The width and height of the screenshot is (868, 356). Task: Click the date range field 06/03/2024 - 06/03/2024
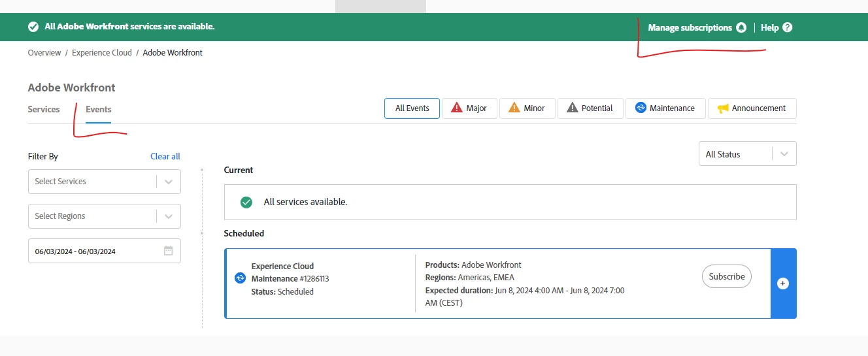tap(105, 251)
